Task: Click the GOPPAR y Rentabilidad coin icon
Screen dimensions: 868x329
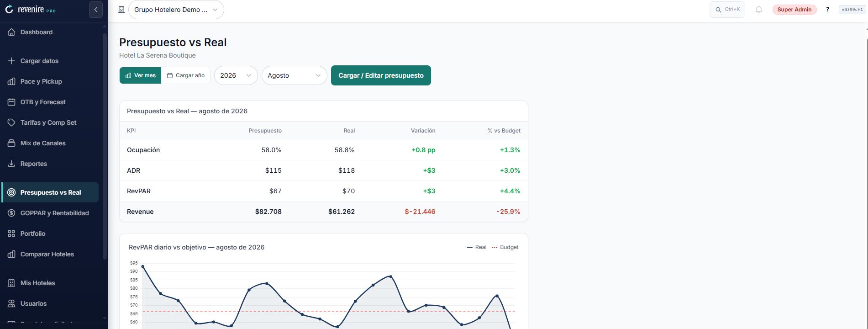Action: [11, 213]
